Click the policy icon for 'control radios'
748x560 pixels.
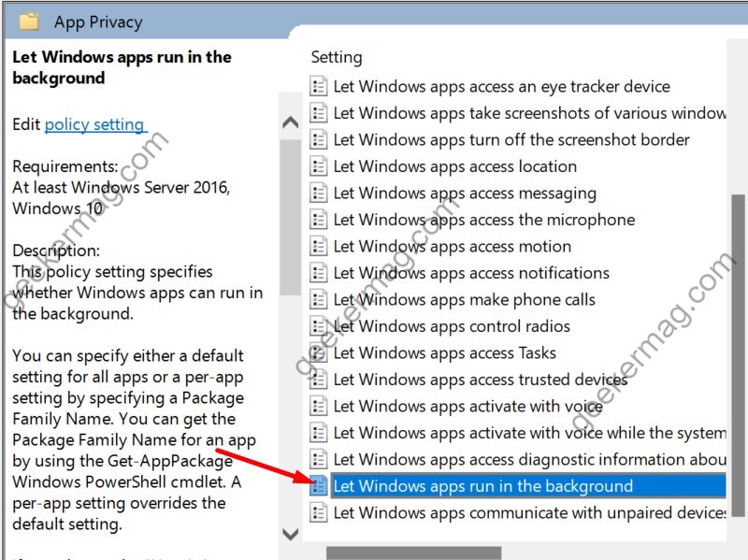[x=318, y=327]
